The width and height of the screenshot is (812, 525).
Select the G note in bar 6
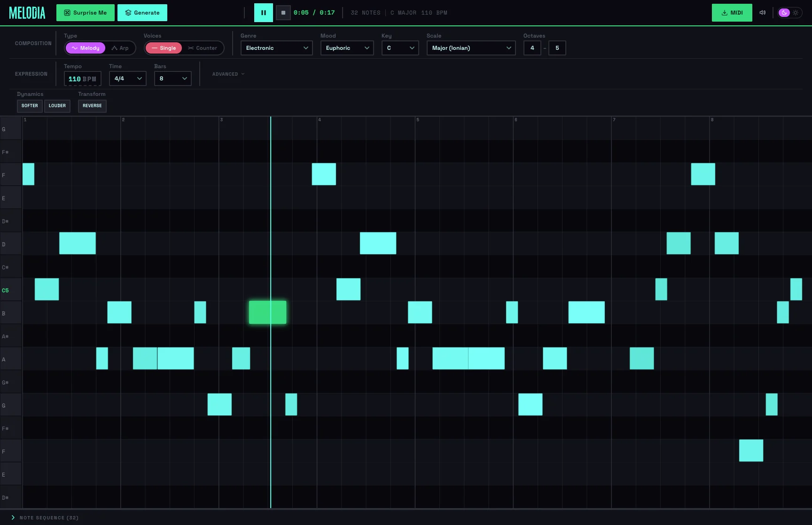point(530,404)
